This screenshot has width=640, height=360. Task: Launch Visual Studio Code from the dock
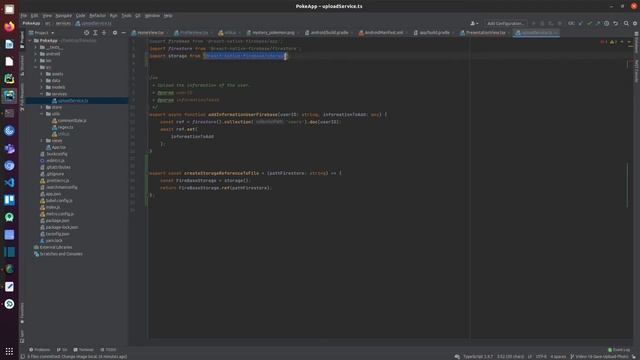click(x=9, y=182)
